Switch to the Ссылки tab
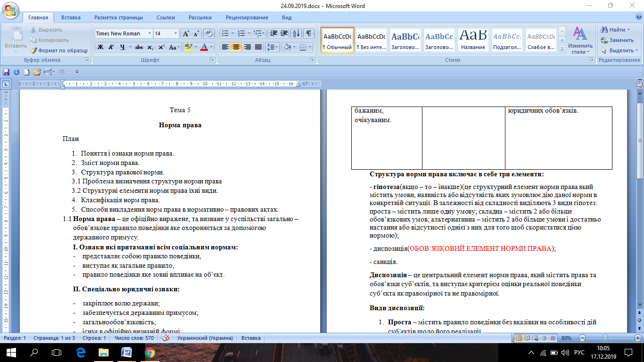 coord(165,17)
